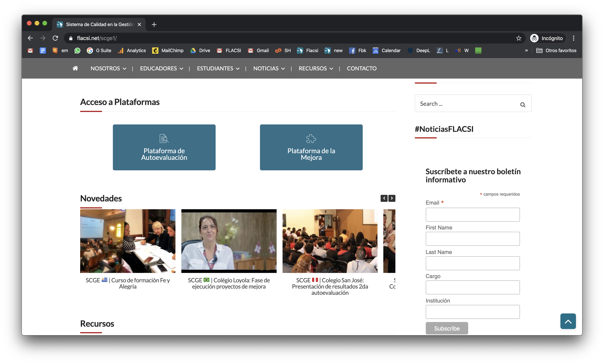Close the Sistema de Calidad tab
Image resolution: width=604 pixels, height=364 pixels.
point(139,24)
